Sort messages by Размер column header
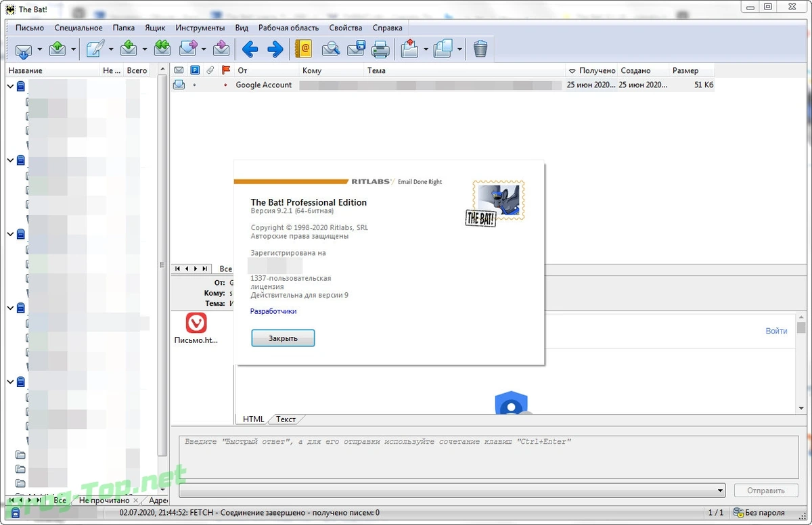This screenshot has height=525, width=812. [692, 70]
